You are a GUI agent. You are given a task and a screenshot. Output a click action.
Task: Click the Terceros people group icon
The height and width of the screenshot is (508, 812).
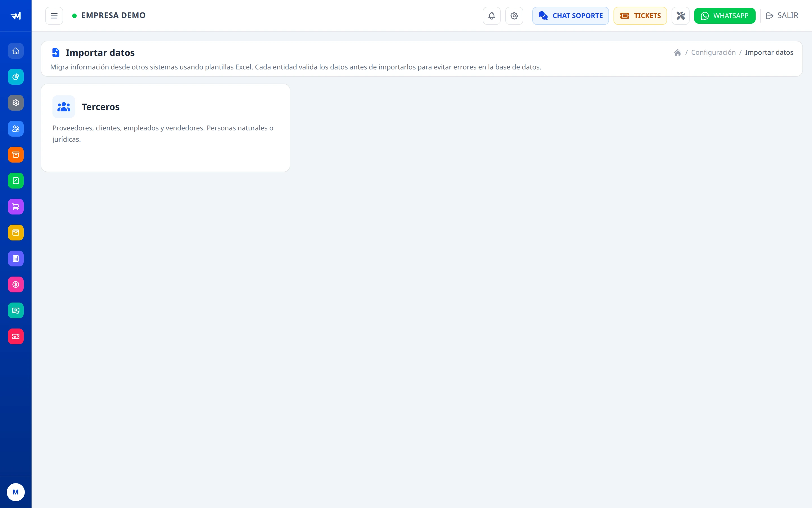(64, 107)
